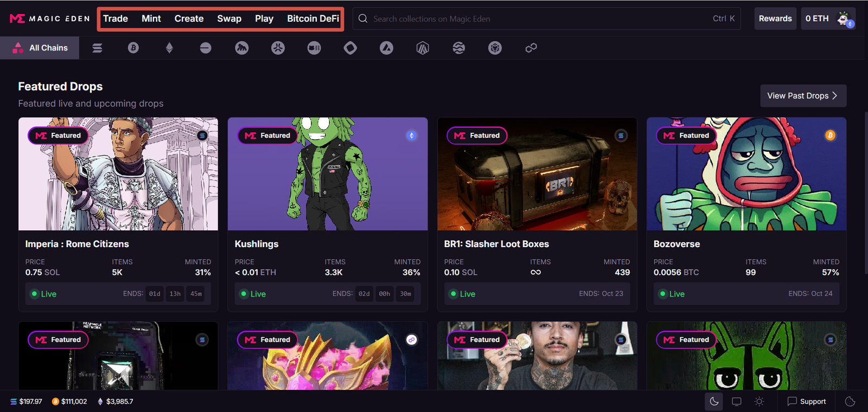Open cookie preferences icon
The image size is (868, 412).
coord(850,402)
